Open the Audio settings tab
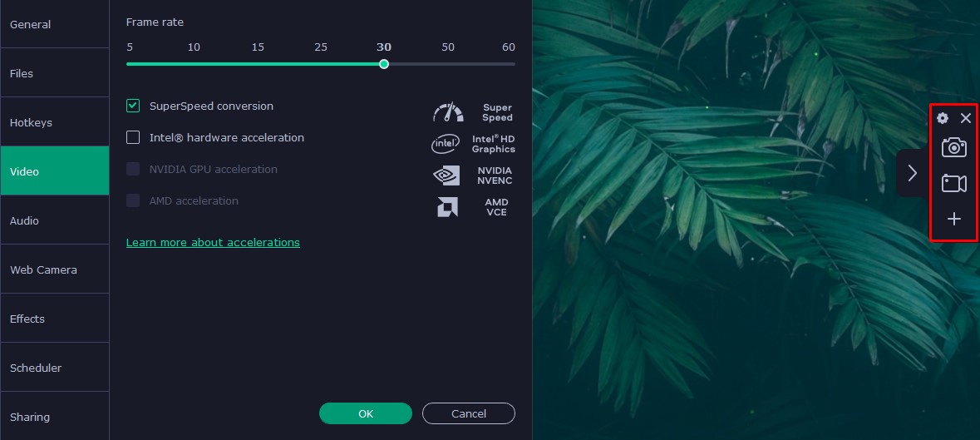 (x=55, y=220)
